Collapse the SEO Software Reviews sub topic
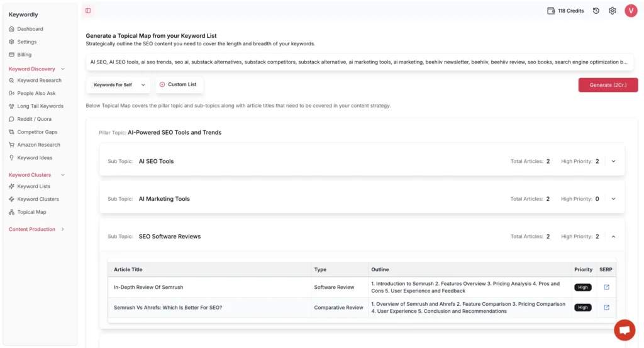This screenshot has width=644, height=348. pos(613,237)
